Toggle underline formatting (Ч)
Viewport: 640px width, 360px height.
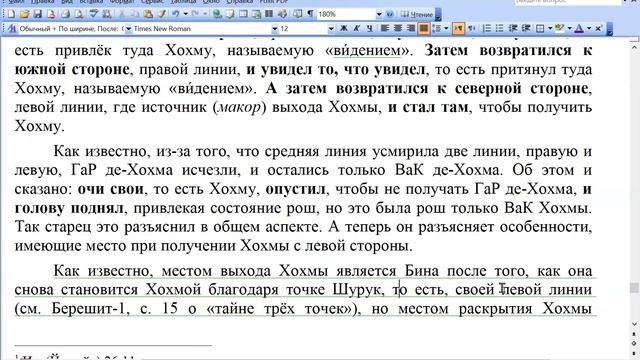tap(369, 28)
